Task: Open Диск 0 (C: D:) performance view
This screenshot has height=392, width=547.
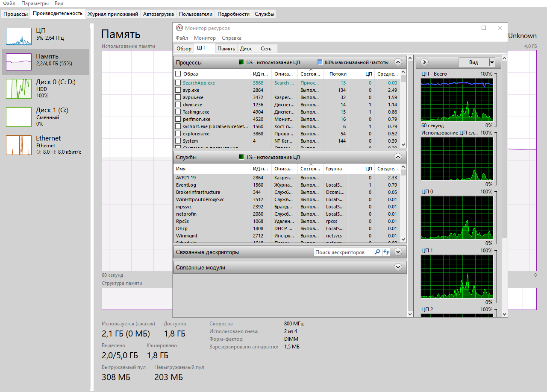Action: coord(45,88)
